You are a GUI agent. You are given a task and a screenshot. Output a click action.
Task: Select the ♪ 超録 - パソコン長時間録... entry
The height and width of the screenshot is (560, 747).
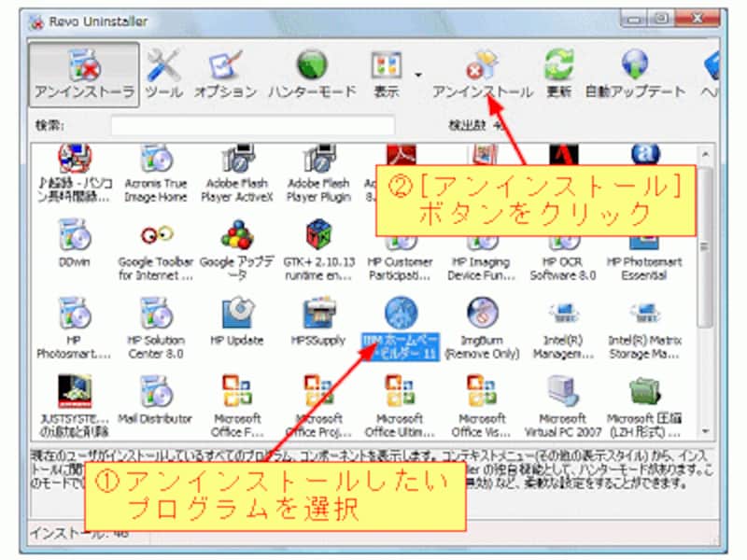click(x=75, y=174)
